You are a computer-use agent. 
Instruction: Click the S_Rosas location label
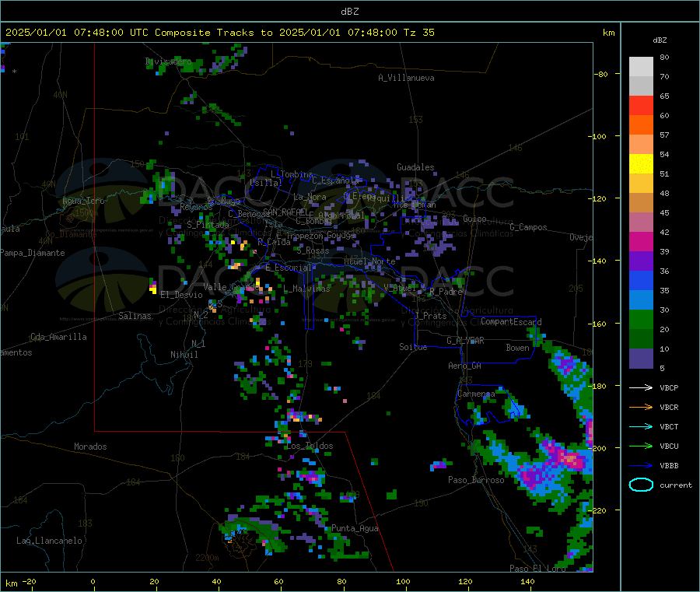(313, 250)
